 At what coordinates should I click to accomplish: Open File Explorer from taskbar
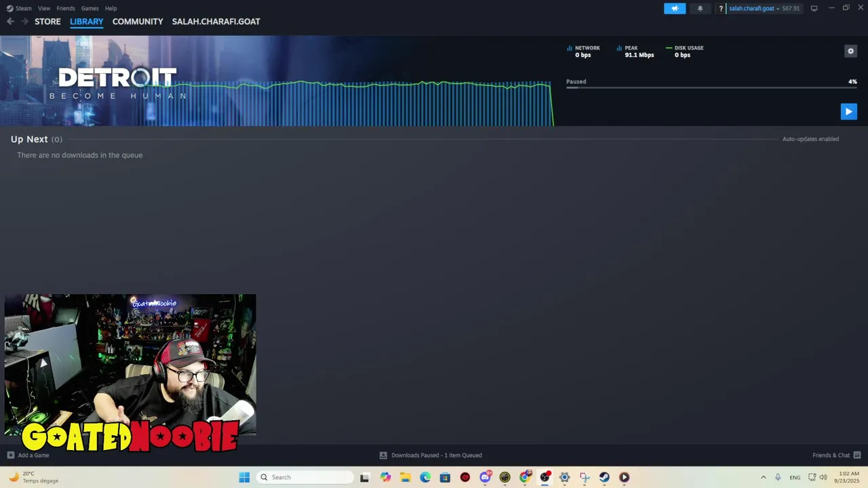coord(406,477)
